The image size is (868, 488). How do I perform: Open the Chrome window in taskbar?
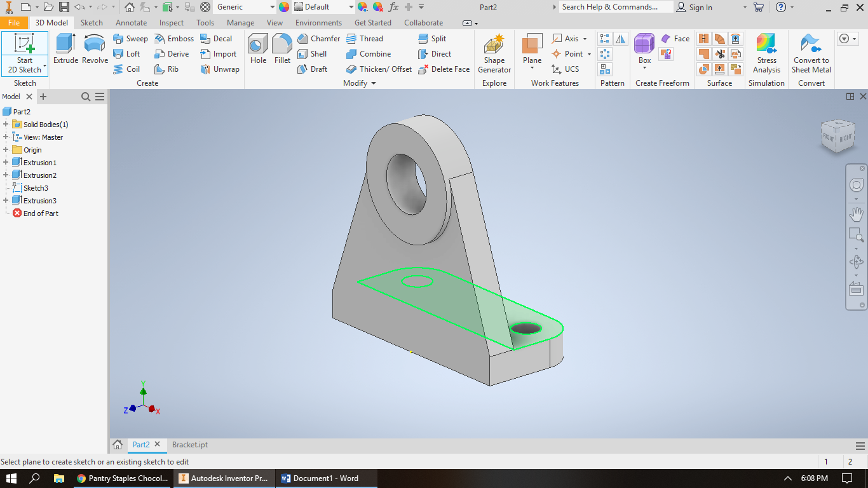[x=123, y=478]
